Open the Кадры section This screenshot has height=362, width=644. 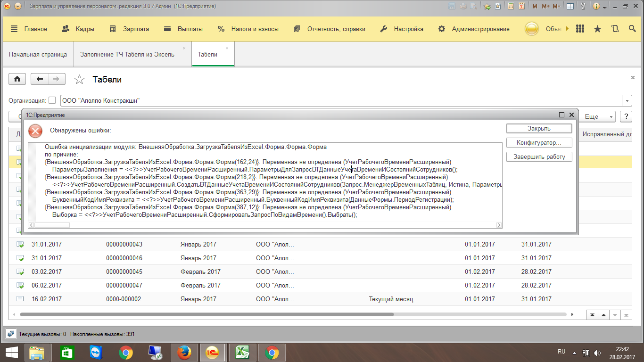[x=78, y=29]
